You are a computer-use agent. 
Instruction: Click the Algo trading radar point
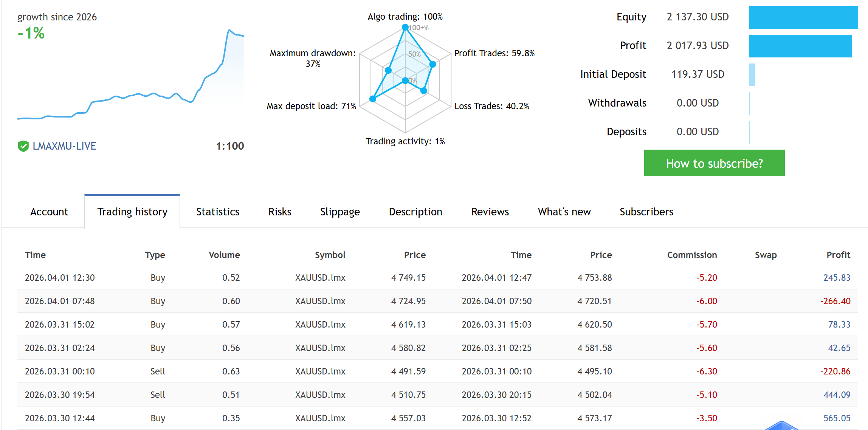coord(405,27)
